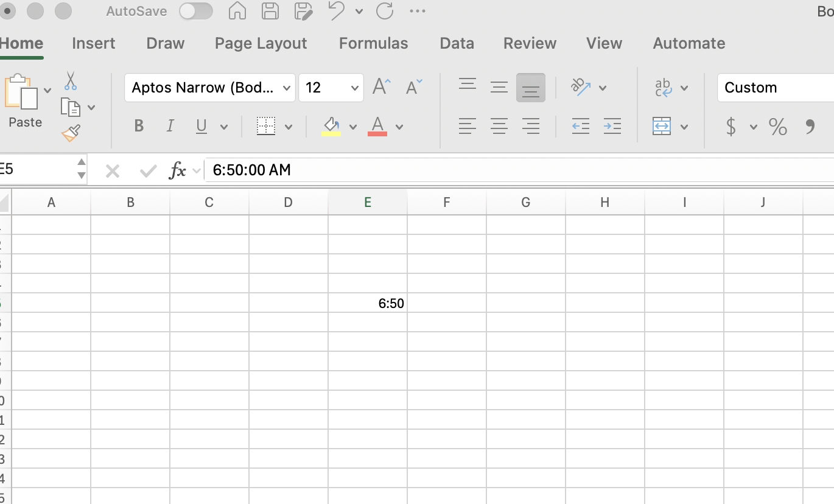Expand the underline style arrow
834x504 pixels.
coord(224,127)
